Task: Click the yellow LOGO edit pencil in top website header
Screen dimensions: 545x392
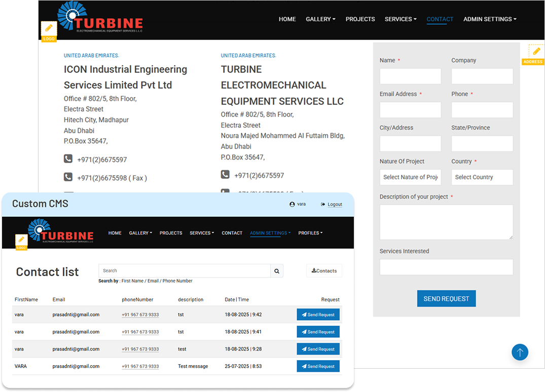Action: point(49,28)
